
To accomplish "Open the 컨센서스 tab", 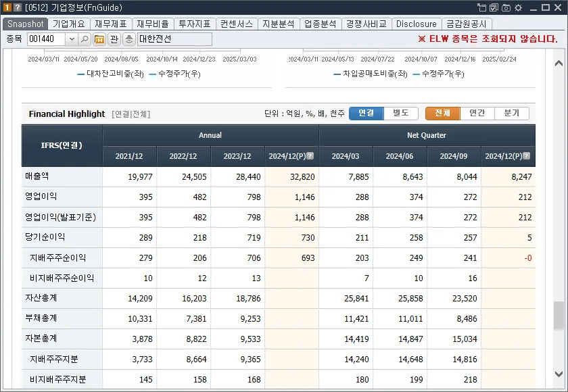I will [x=237, y=24].
